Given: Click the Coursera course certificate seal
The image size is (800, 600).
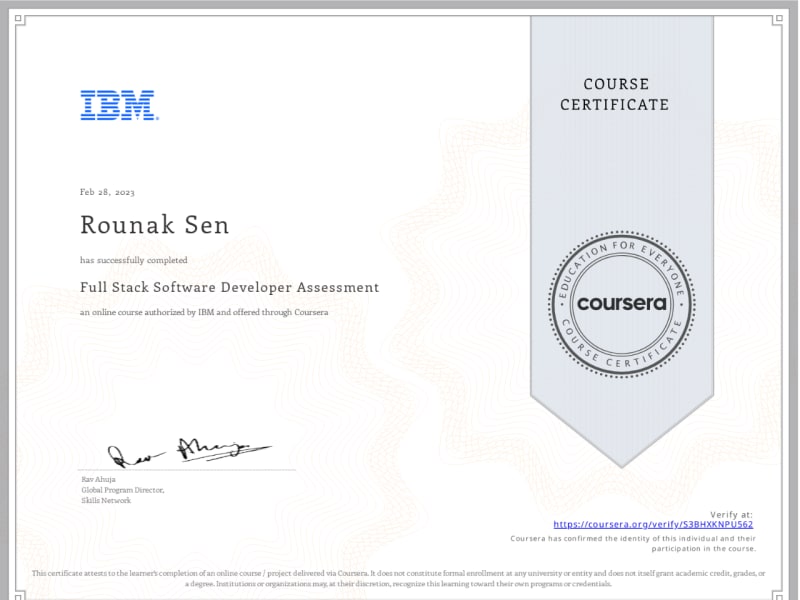Looking at the screenshot, I should click(621, 305).
